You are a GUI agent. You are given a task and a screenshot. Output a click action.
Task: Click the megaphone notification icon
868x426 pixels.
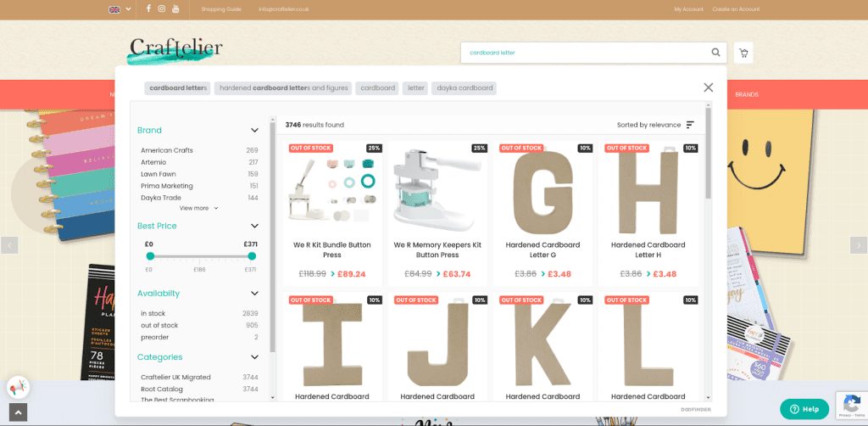tap(17, 388)
